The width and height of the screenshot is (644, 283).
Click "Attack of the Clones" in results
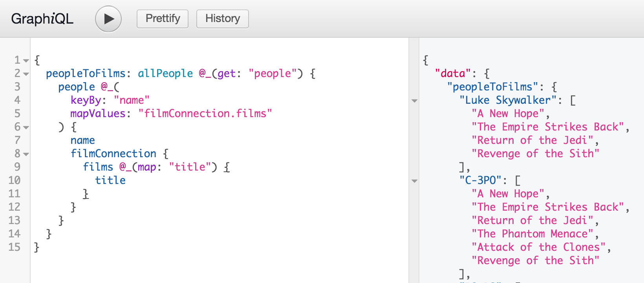539,247
